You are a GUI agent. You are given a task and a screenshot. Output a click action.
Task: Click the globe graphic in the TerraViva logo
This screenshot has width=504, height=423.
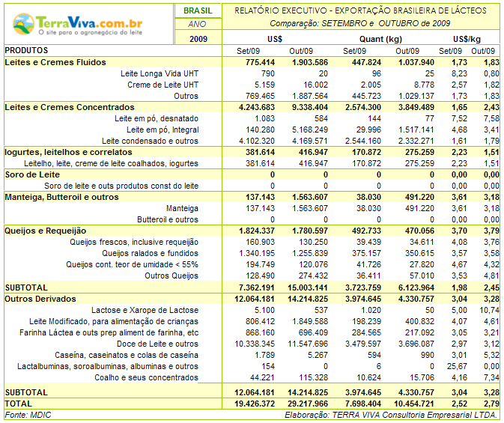(25, 21)
